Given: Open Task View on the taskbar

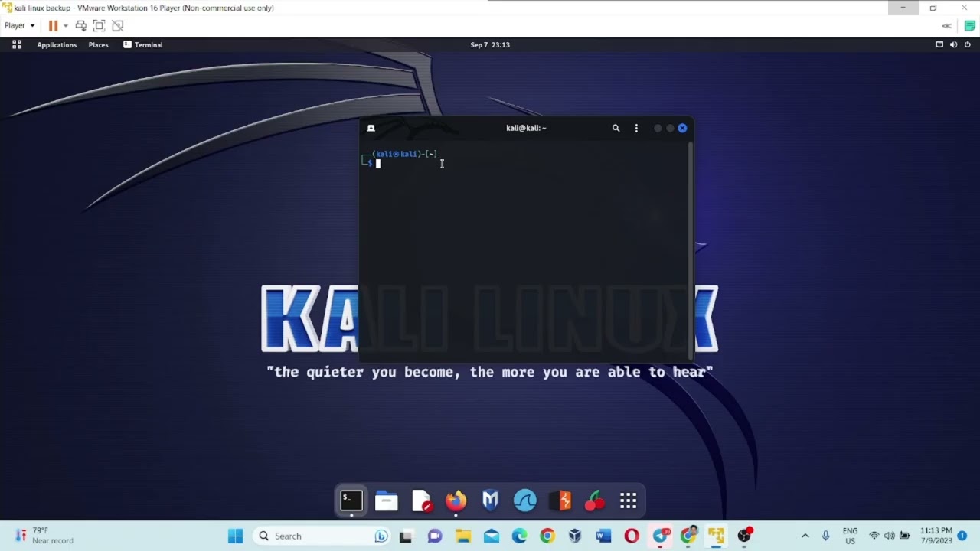Looking at the screenshot, I should pyautogui.click(x=406, y=536).
